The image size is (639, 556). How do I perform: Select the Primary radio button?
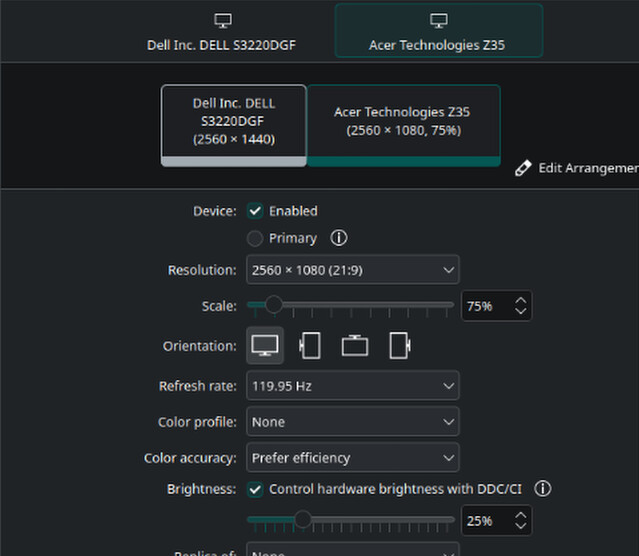point(255,238)
